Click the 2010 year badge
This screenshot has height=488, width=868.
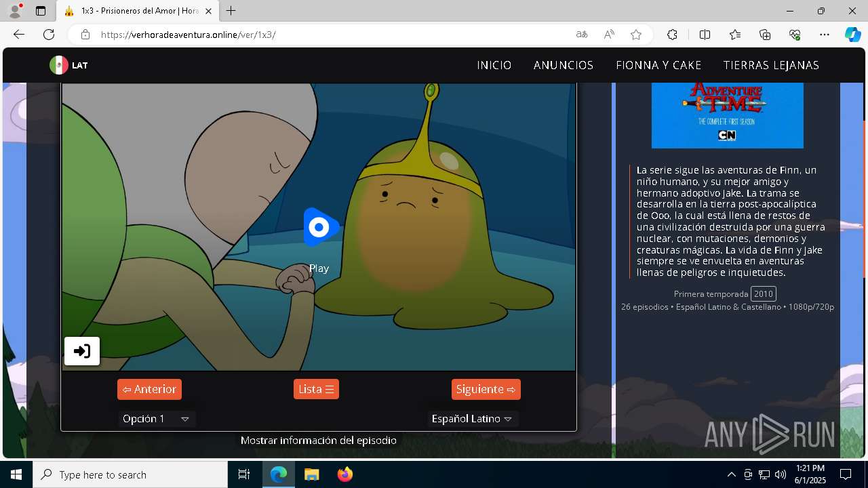pyautogui.click(x=764, y=294)
